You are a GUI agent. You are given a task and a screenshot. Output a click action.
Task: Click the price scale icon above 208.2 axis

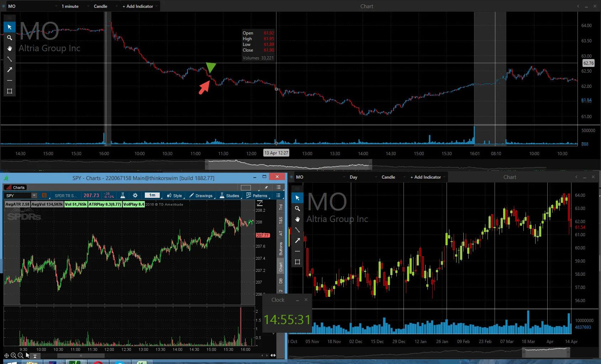pos(260,204)
